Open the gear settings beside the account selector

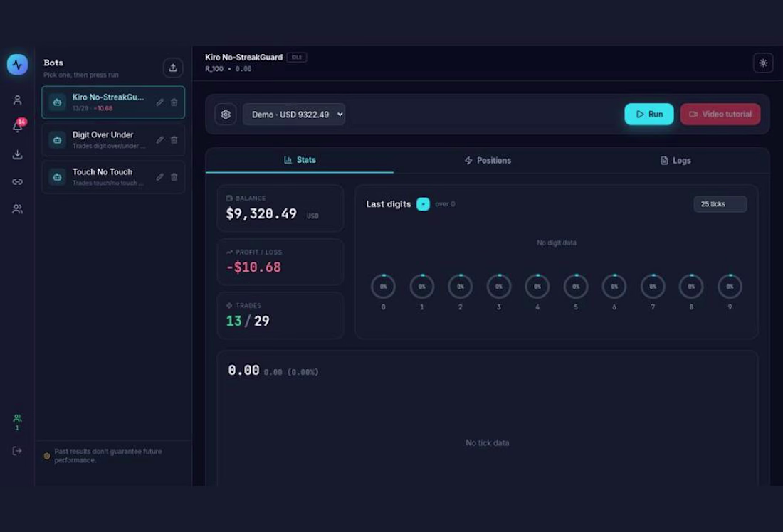point(226,115)
